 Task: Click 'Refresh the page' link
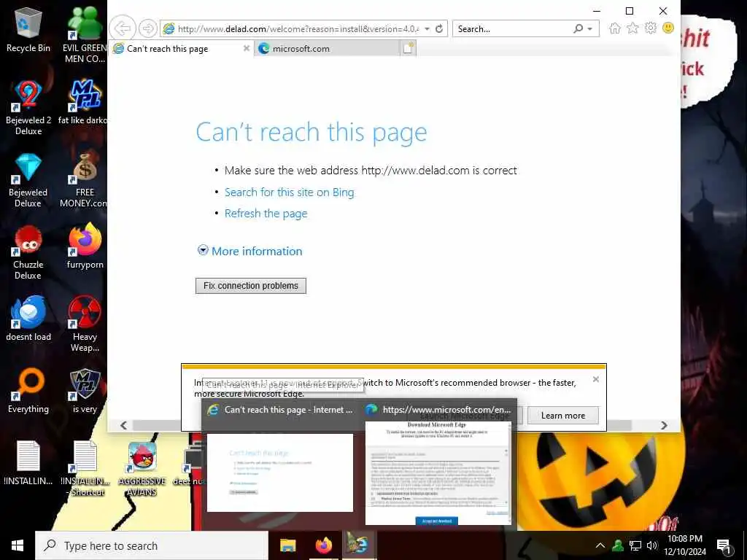coord(266,214)
